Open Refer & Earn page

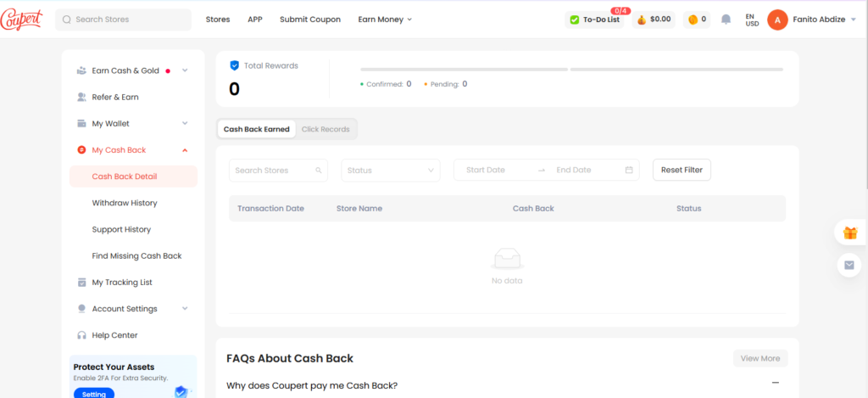pyautogui.click(x=115, y=97)
